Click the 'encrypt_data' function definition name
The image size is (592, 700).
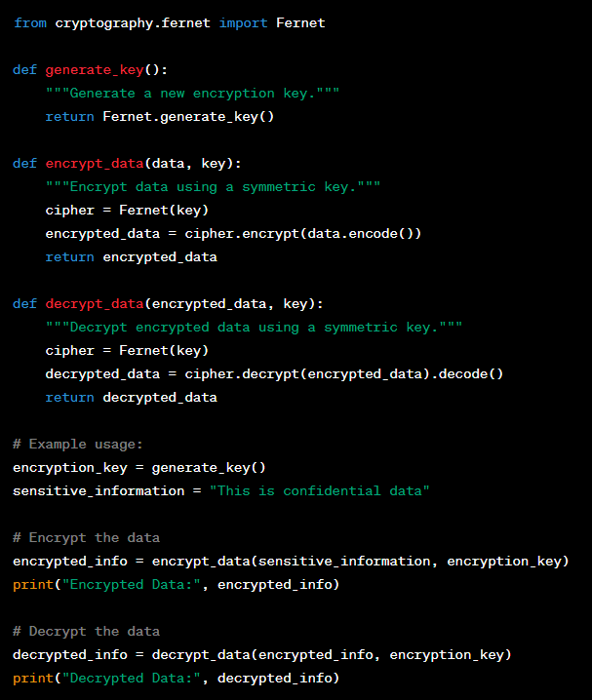[x=95, y=164]
